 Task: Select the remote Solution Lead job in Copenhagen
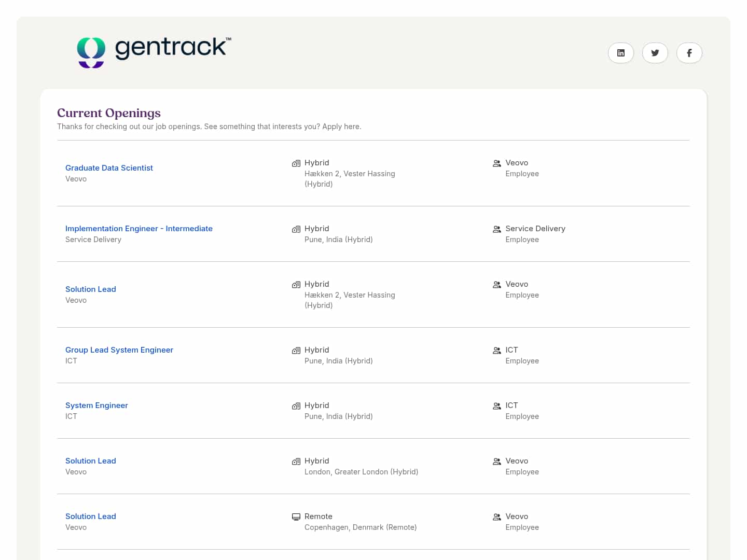coord(90,516)
